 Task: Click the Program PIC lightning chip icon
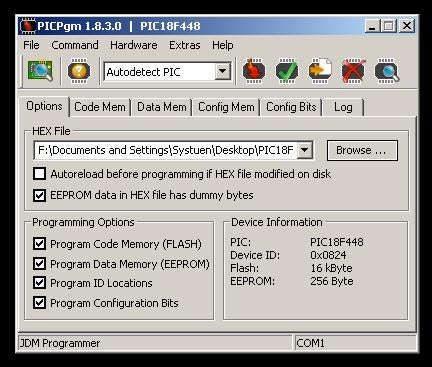pos(254,71)
